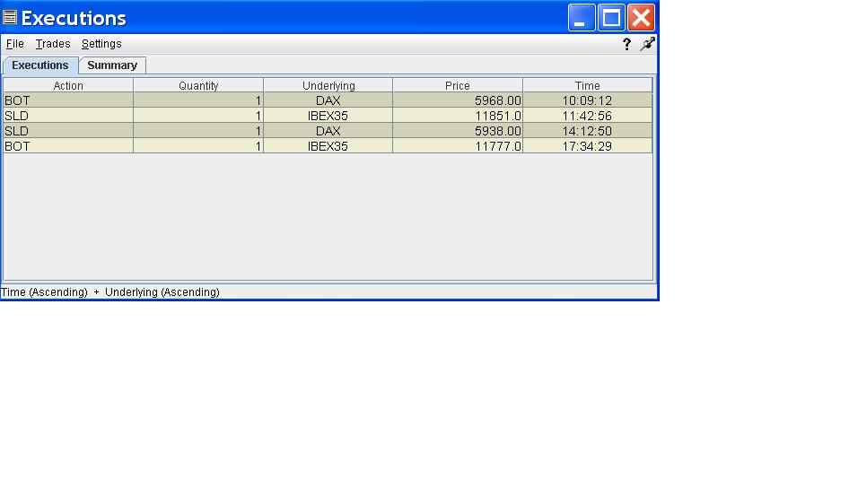Viewport: 849px width, 504px height.
Task: Select BOT action in the 17:34:29 row
Action: coord(68,145)
